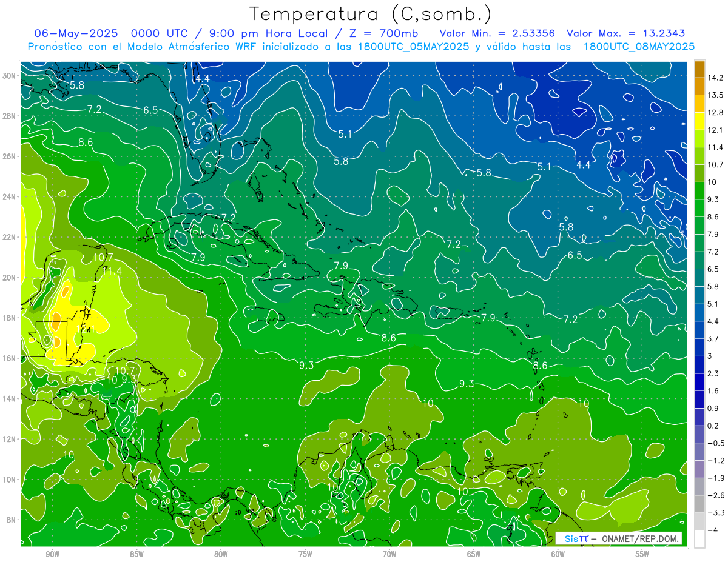Click the '13.5' value on the color legend
Viewport: 728px width, 562px height.
pyautogui.click(x=715, y=95)
